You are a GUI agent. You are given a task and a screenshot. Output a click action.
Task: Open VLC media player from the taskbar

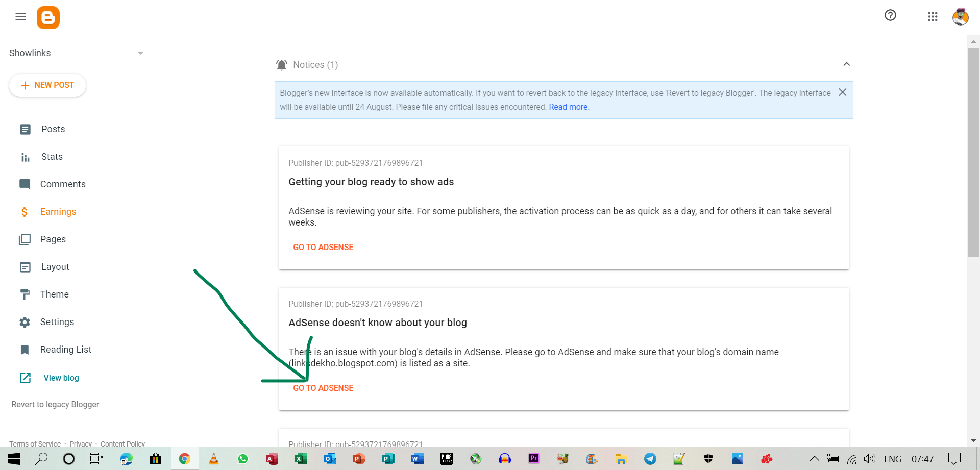pyautogui.click(x=214, y=459)
